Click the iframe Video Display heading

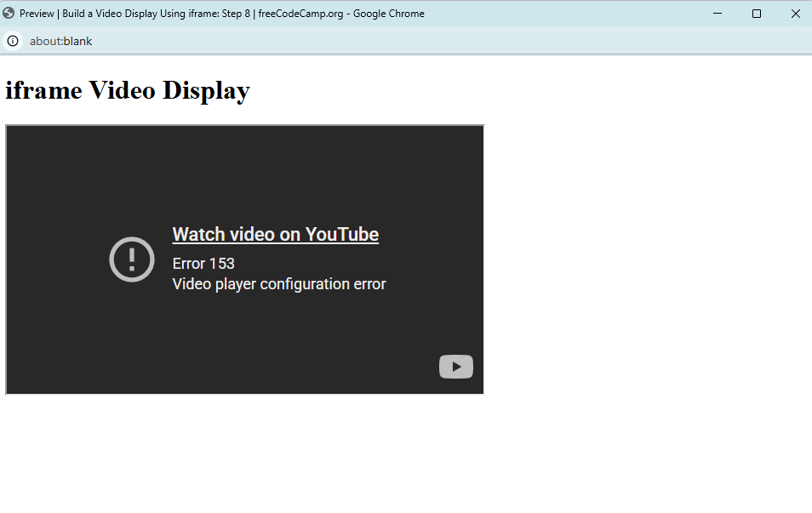[128, 90]
